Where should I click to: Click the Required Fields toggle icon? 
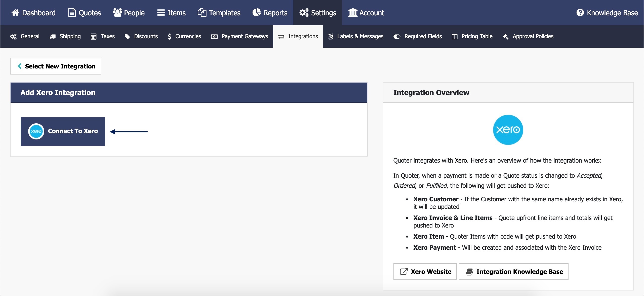coord(397,37)
